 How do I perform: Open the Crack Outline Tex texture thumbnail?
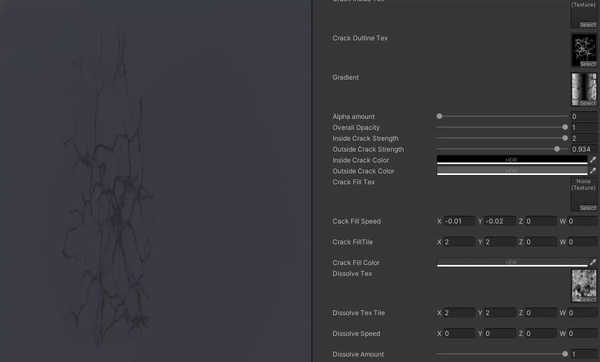coord(584,51)
